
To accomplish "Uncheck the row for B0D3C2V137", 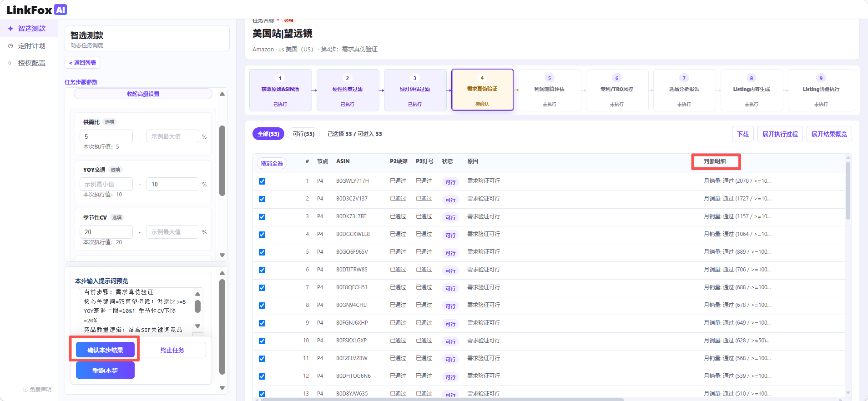I will (262, 199).
